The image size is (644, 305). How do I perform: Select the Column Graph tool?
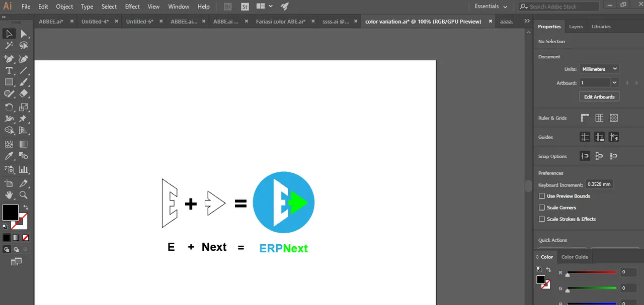pyautogui.click(x=24, y=169)
